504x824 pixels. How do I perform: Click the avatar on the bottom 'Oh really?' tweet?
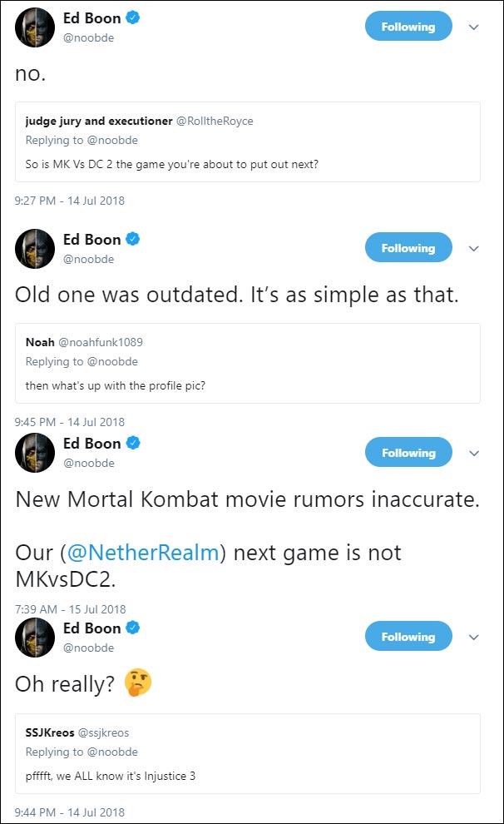(x=34, y=638)
